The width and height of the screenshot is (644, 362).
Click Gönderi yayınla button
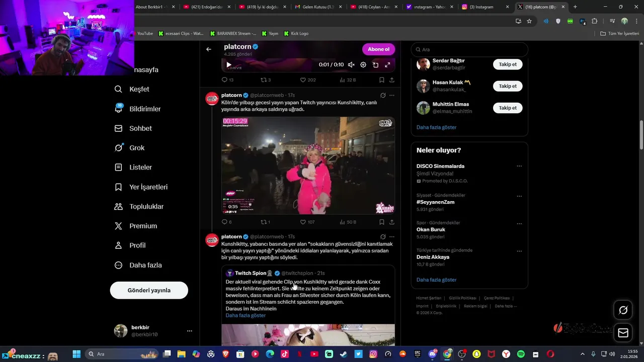click(149, 290)
